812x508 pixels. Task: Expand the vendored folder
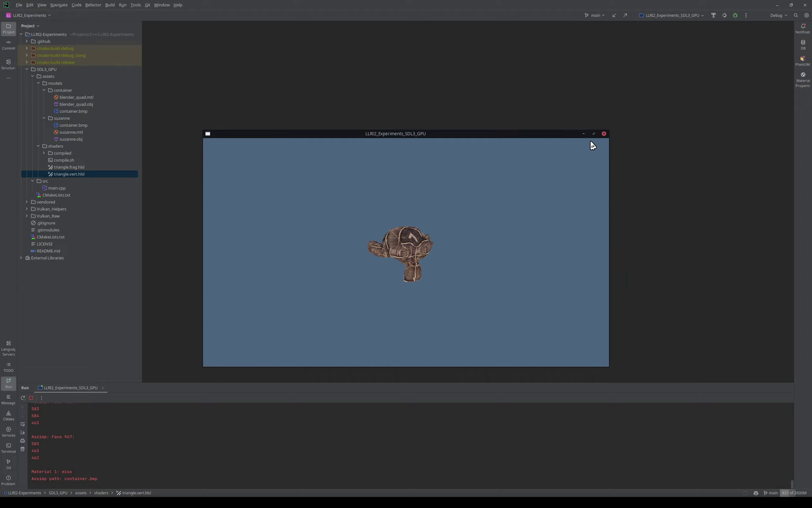(x=27, y=202)
